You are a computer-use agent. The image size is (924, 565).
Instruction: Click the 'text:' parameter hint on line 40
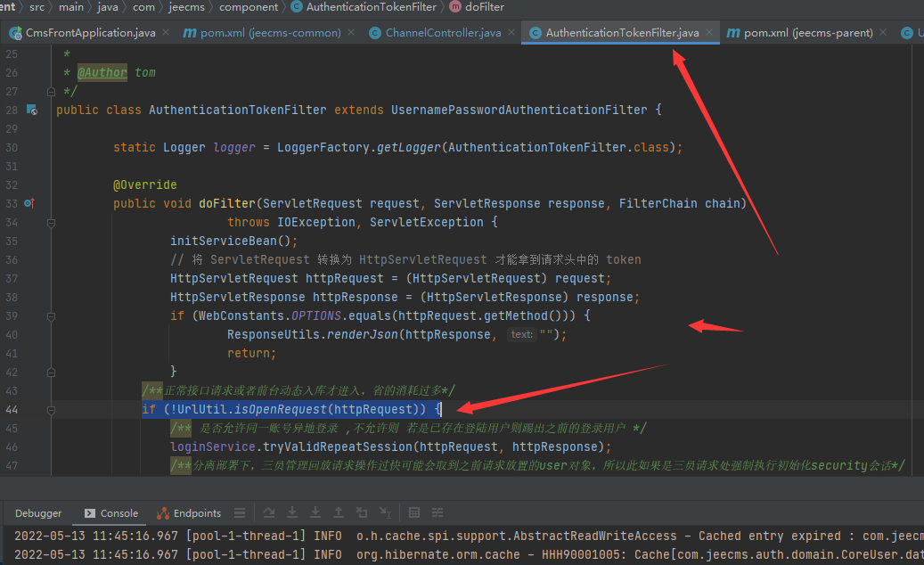pos(521,335)
